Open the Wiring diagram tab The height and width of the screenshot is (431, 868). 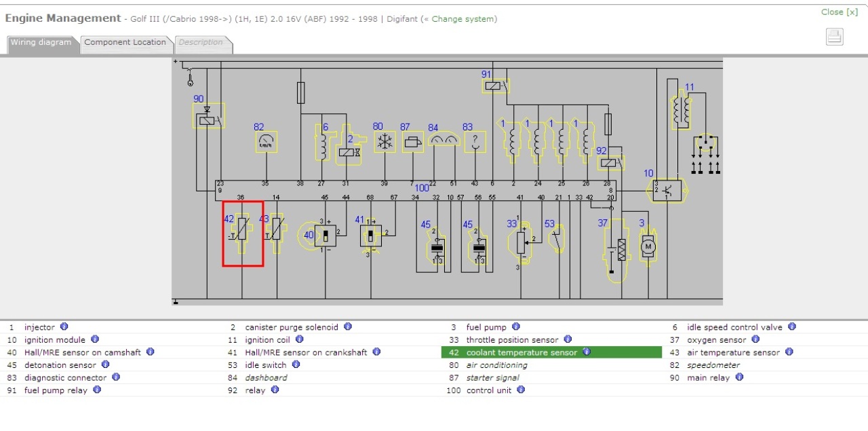pyautogui.click(x=41, y=43)
